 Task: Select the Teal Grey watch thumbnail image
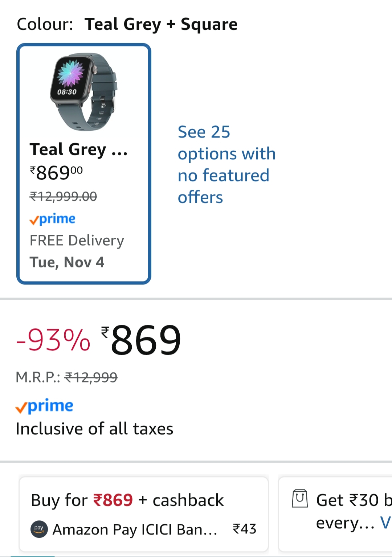coord(84,92)
